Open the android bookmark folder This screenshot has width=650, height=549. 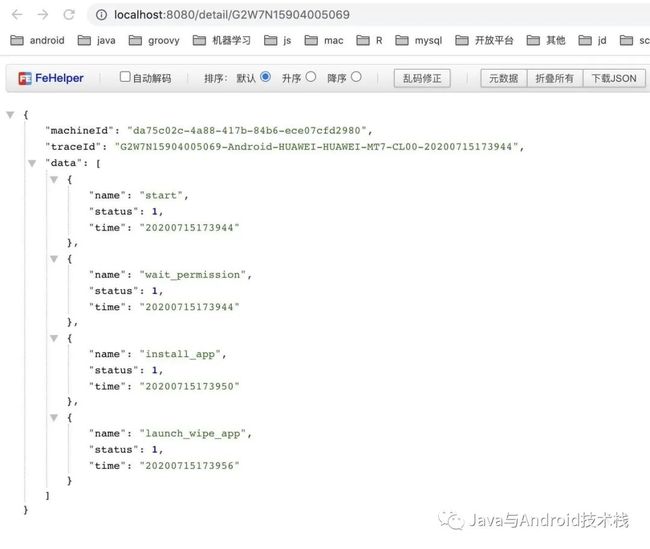point(37,40)
